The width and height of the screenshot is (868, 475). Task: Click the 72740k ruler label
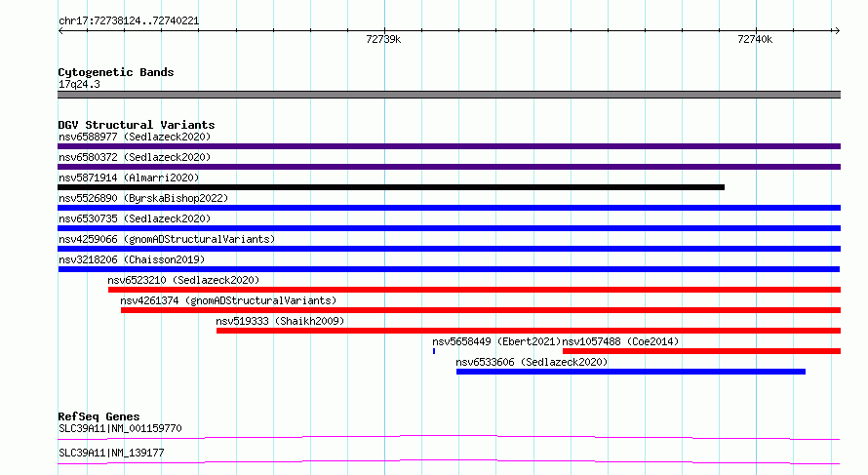click(755, 39)
